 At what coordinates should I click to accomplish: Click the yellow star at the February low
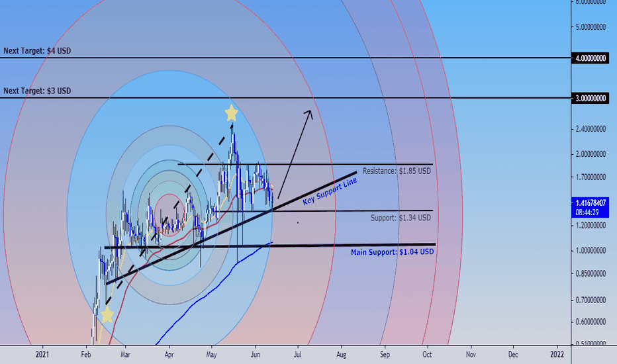point(107,315)
